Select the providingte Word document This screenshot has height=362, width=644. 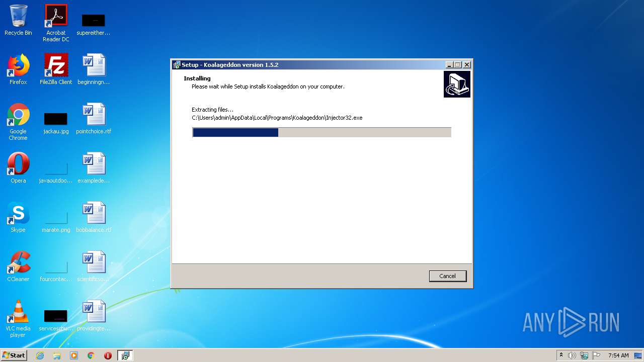coord(94,316)
